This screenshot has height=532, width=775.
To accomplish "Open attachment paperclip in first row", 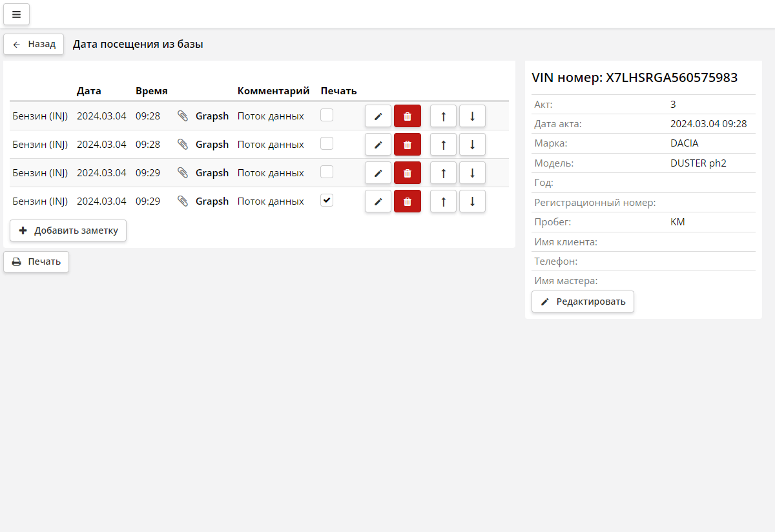I will (x=183, y=116).
